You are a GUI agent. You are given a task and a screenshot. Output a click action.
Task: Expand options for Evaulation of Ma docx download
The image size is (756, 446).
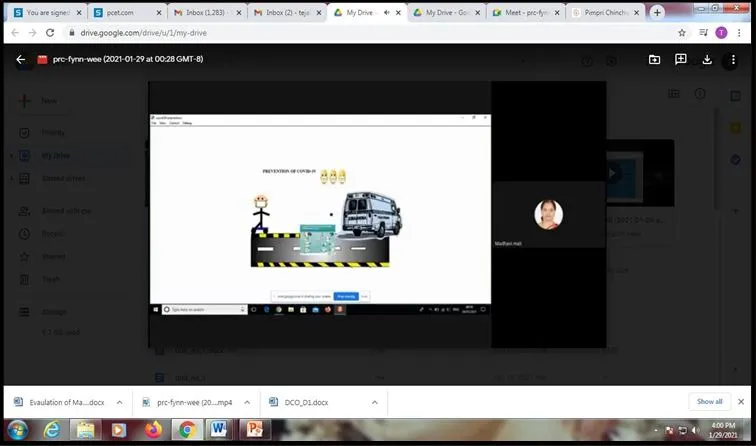pyautogui.click(x=120, y=402)
